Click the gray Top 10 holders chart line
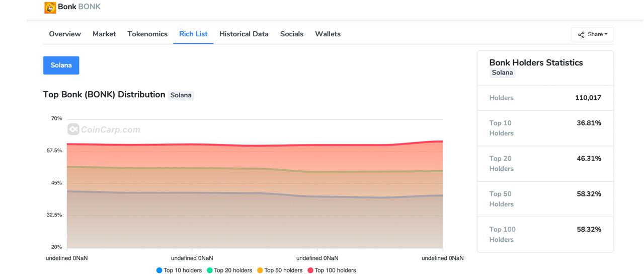 [x=255, y=193]
